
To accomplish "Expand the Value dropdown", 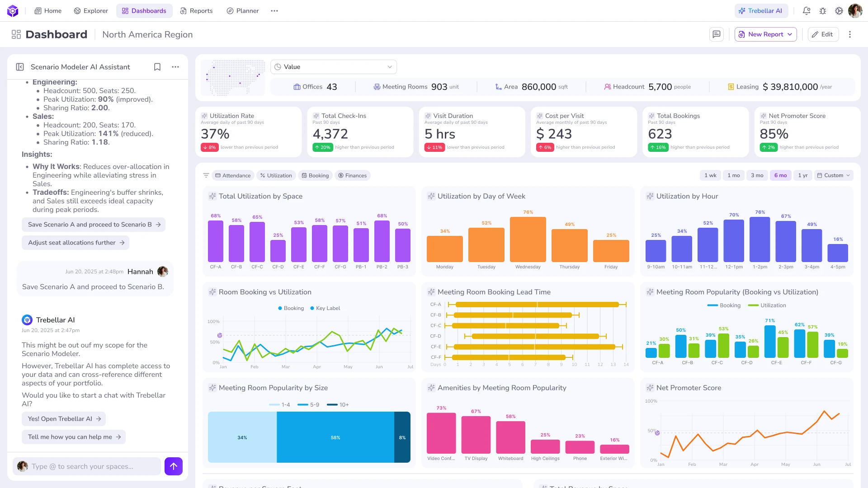I will [x=334, y=67].
